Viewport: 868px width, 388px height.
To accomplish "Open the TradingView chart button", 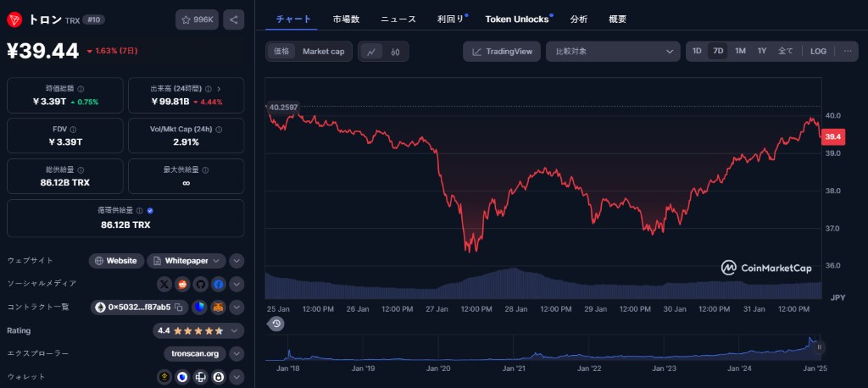I will (x=502, y=52).
